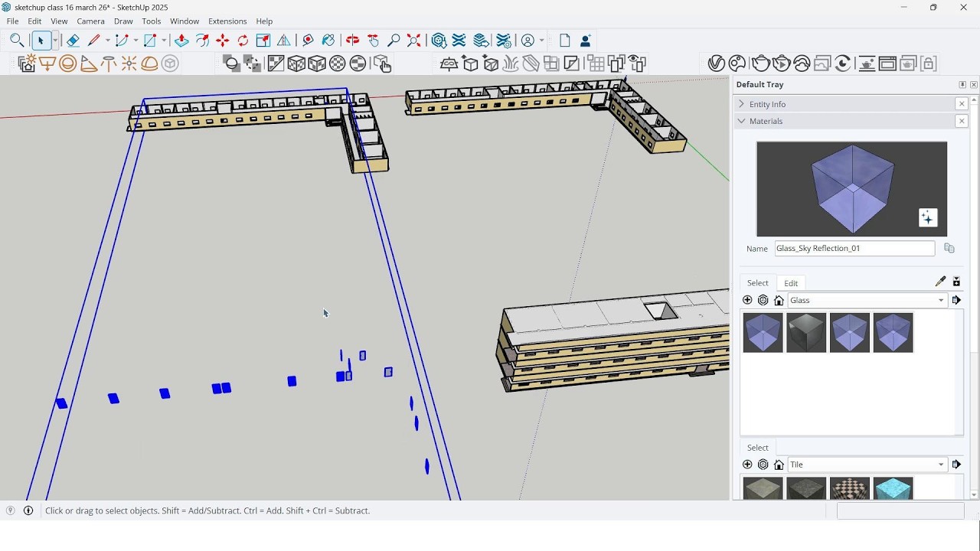Switch to the Edit tab in Materials
The width and height of the screenshot is (980, 551).
[x=791, y=283]
